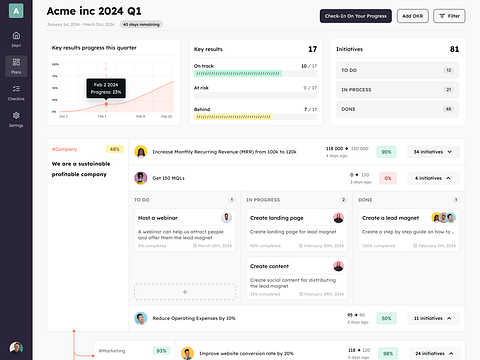This screenshot has width=480, height=360.
Task: Expand the 34 initiatives dropdown
Action: [x=433, y=152]
